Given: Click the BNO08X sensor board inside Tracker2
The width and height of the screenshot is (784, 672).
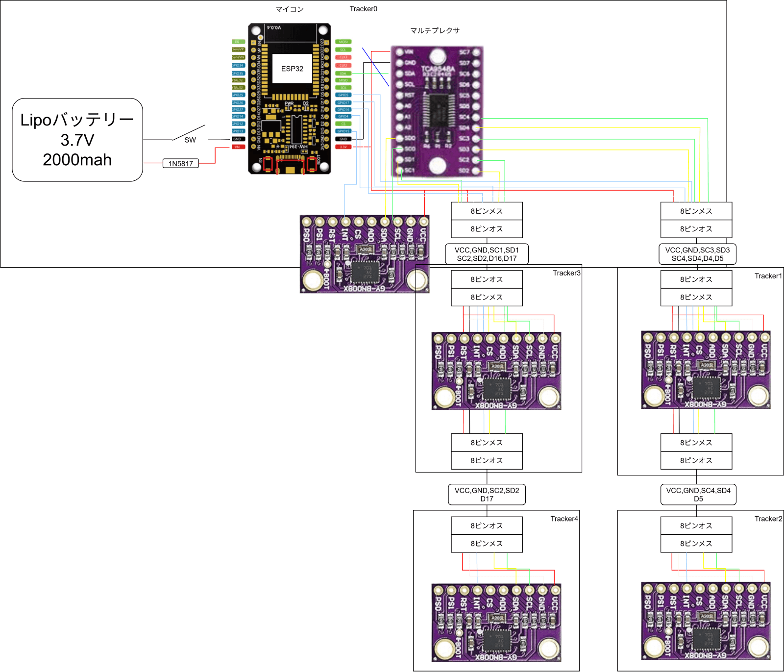Looking at the screenshot, I should [706, 621].
